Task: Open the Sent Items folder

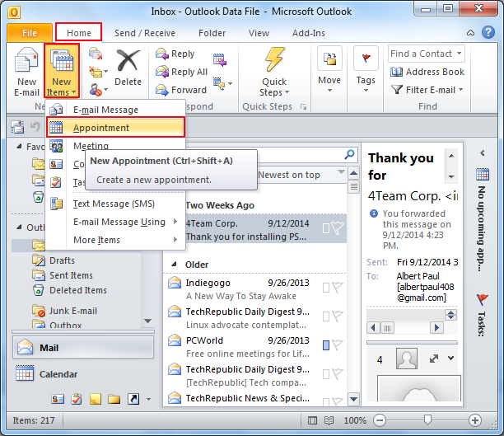Action: click(63, 275)
